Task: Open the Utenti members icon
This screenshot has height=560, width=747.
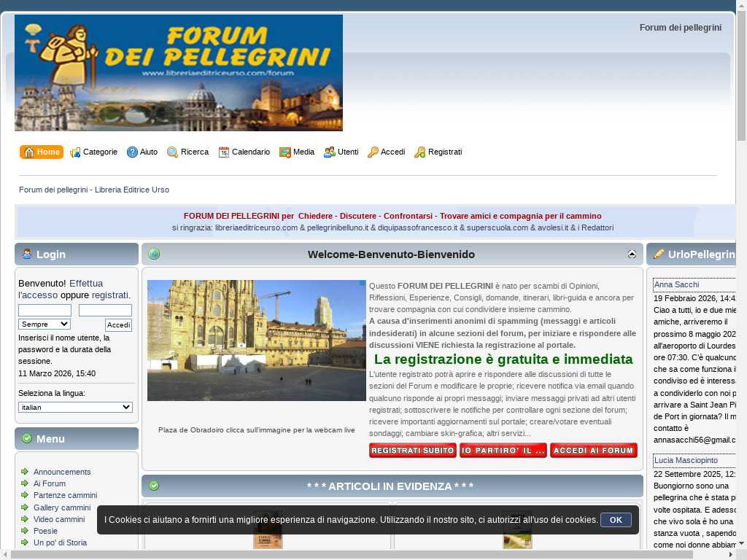Action: [330, 152]
